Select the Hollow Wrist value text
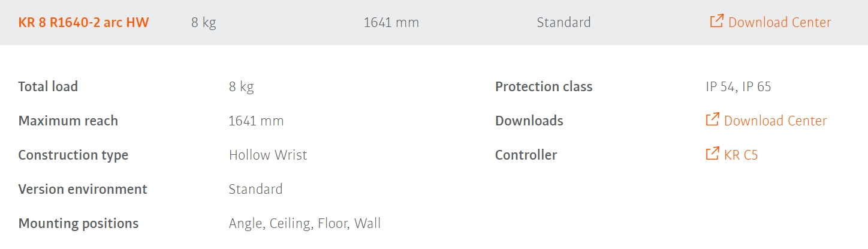 coord(267,155)
